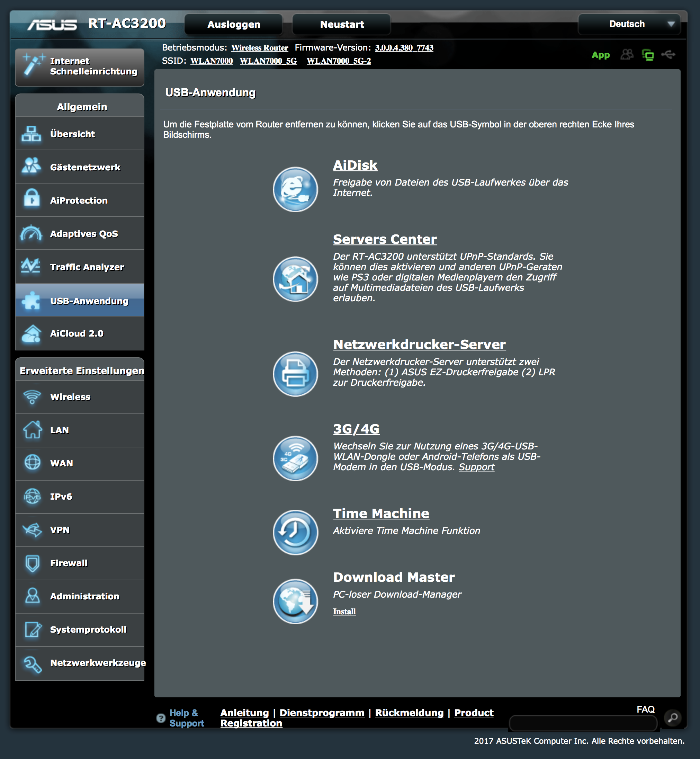Open the WLAN7000_5G SSID link
This screenshot has height=759, width=700.
point(268,61)
